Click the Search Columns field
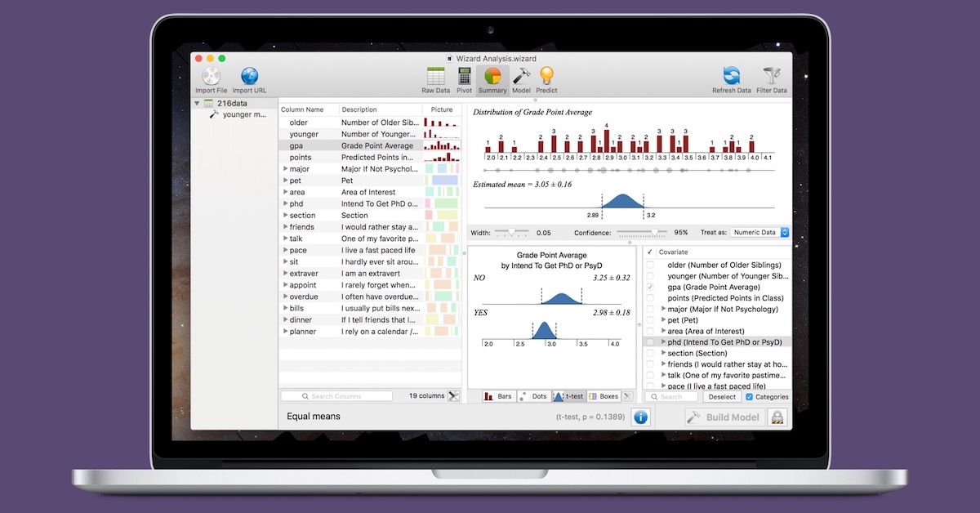Viewport: 980px width, 513px height. click(337, 396)
